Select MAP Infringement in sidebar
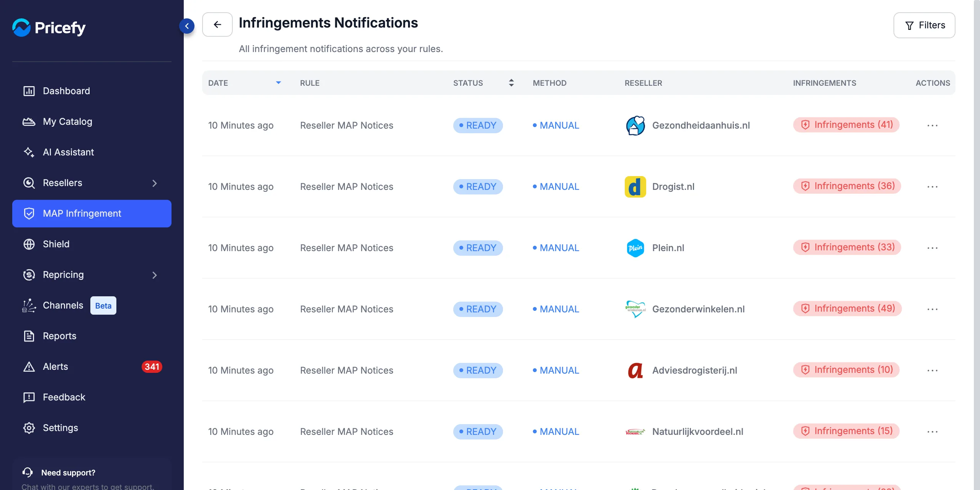 (x=92, y=214)
